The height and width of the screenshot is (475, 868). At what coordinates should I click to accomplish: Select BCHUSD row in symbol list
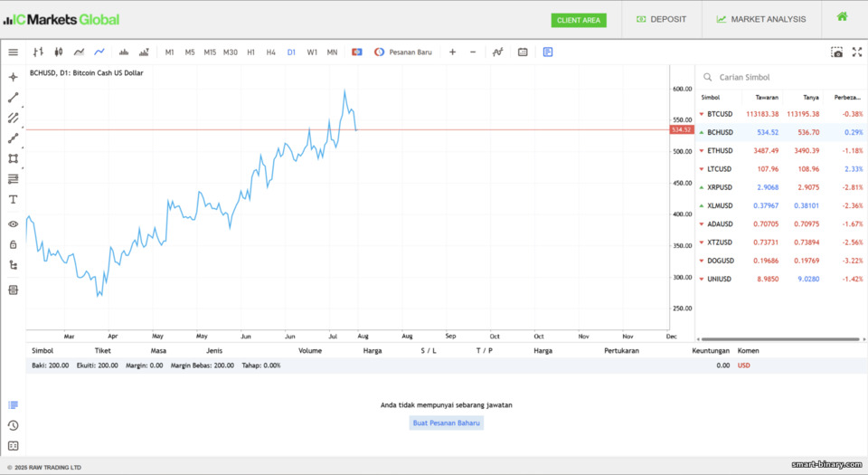coord(780,132)
